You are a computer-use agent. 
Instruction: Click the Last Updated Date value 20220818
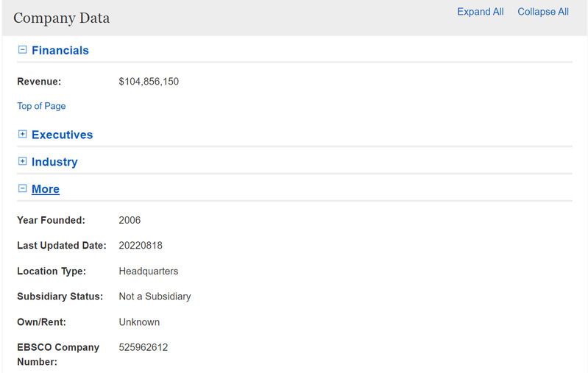pos(141,245)
